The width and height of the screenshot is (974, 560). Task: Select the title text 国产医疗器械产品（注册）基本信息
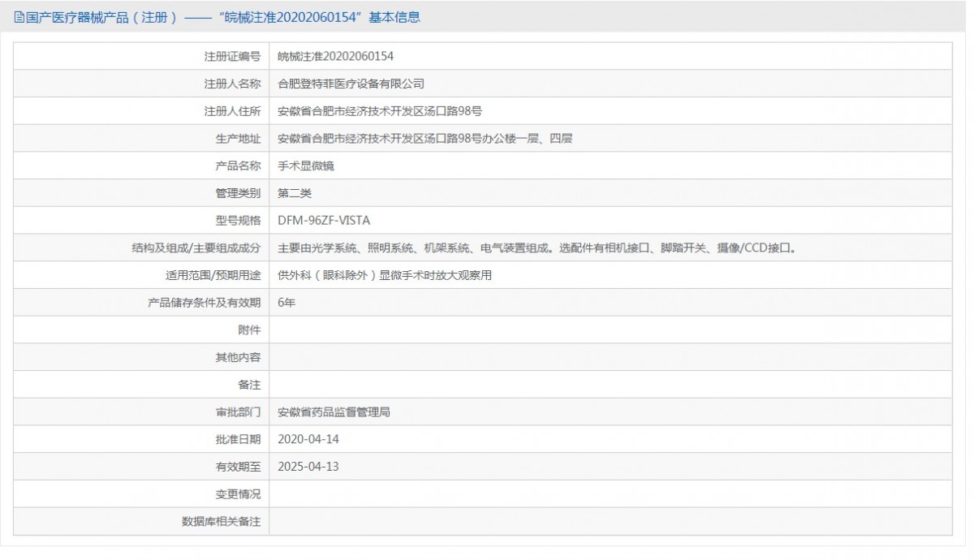222,17
